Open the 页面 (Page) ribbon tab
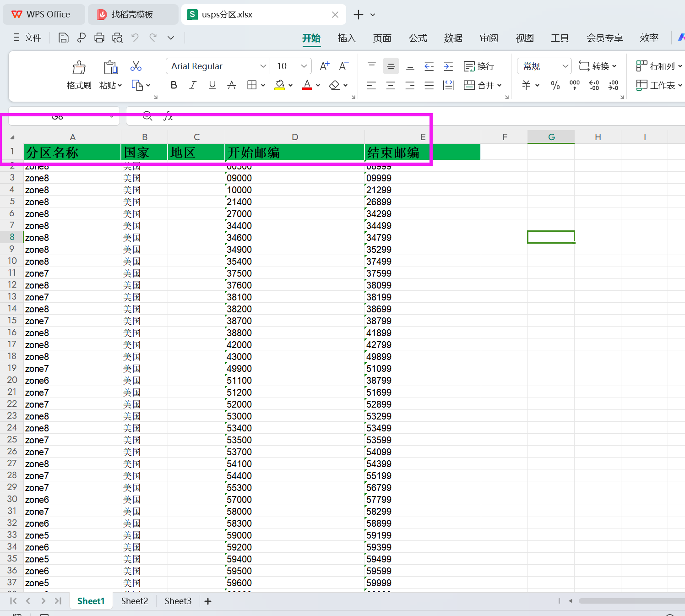Image resolution: width=685 pixels, height=616 pixels. (382, 38)
